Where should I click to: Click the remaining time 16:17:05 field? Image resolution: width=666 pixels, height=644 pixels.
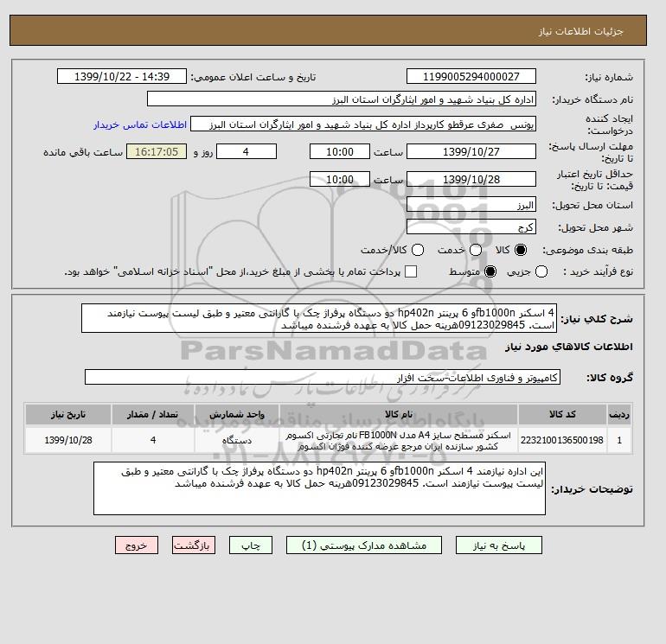(x=157, y=151)
